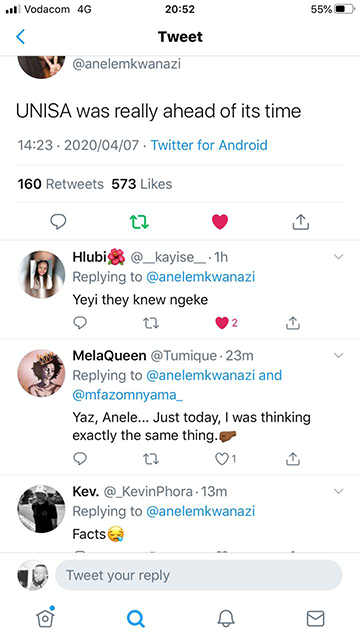
Task: Toggle like on Hlubi's reply
Action: pos(222,323)
